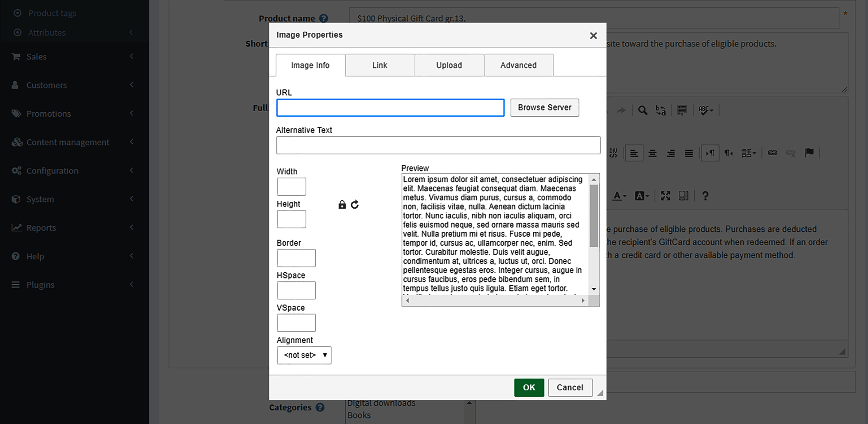Viewport: 868px width, 424px height.
Task: Open the Set Language dropdown in toolbar
Action: pos(748,153)
